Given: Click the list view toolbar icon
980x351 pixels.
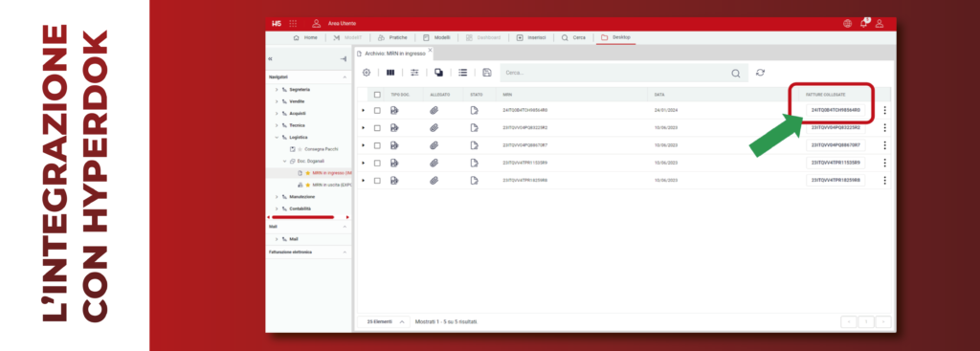Looking at the screenshot, I should [463, 73].
